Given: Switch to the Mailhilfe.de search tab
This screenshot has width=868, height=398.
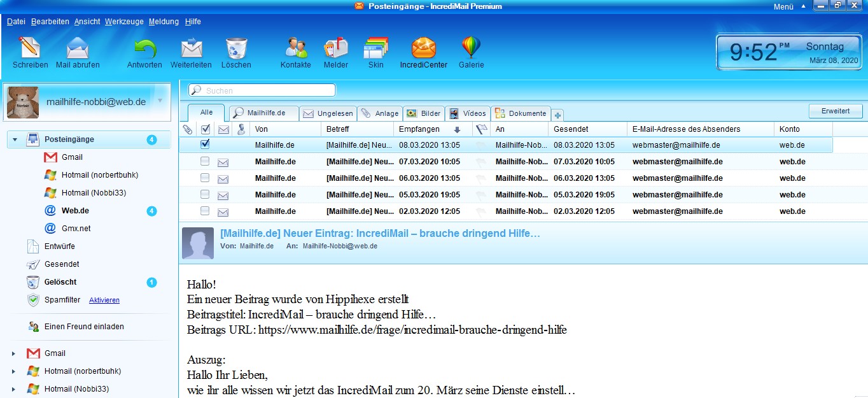Looking at the screenshot, I should tap(263, 113).
